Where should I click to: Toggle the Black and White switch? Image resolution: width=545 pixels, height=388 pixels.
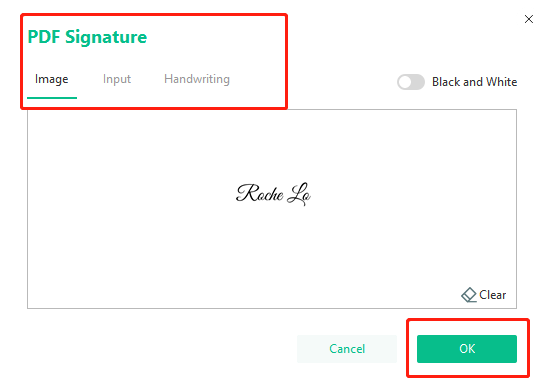(x=411, y=82)
